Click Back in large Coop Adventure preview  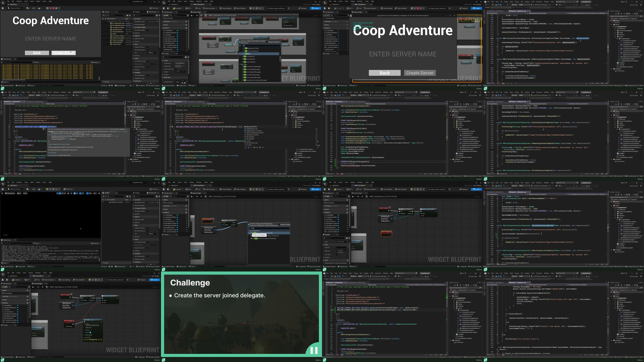[385, 73]
